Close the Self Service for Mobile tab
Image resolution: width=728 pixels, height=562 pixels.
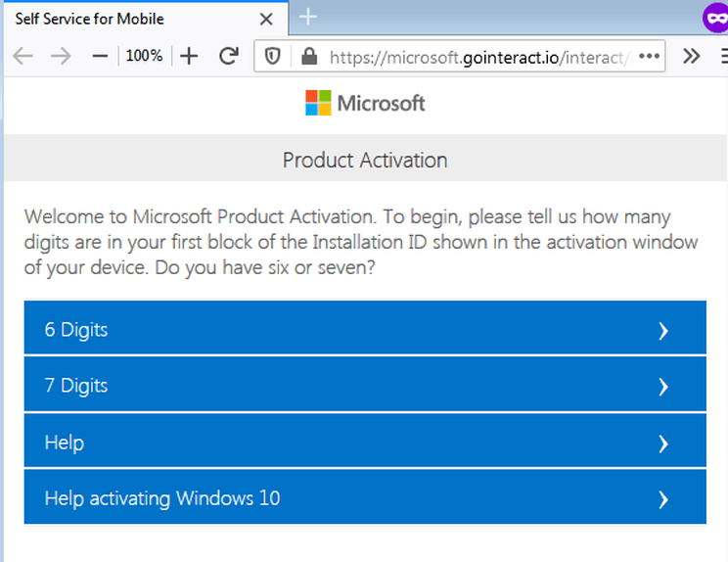tap(266, 19)
